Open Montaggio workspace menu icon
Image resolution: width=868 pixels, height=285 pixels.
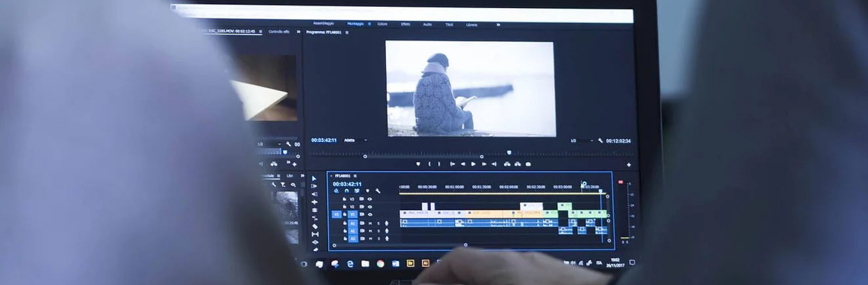click(369, 24)
